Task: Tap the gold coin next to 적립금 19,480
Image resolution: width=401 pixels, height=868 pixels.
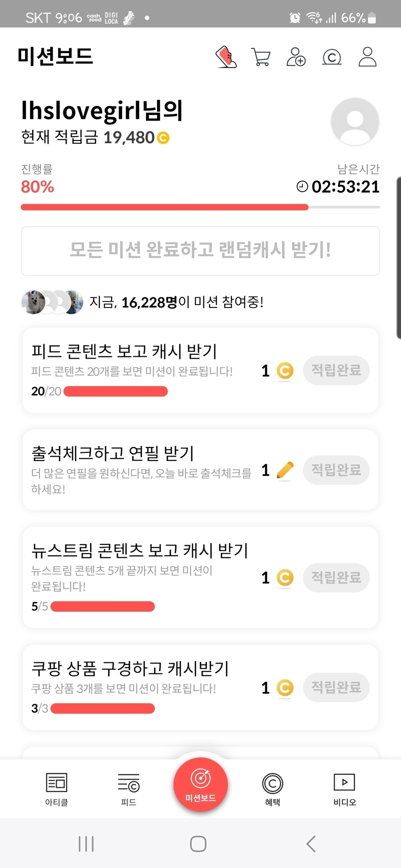Action: point(163,138)
